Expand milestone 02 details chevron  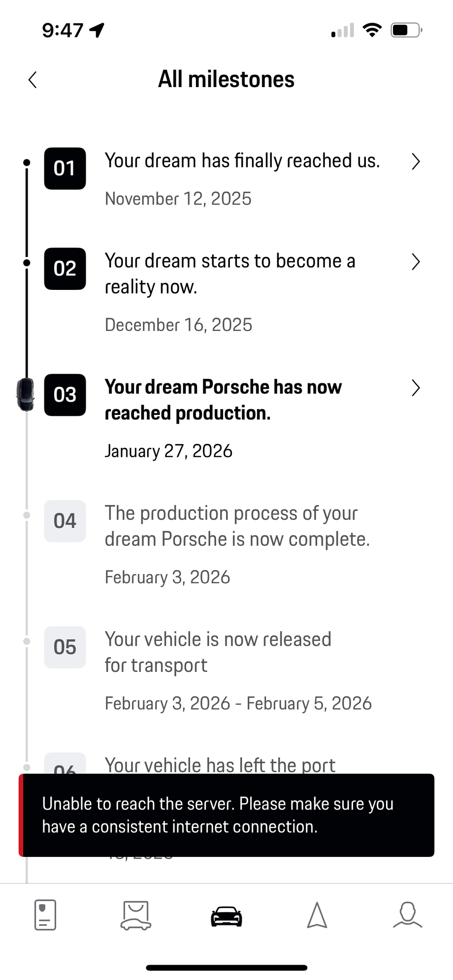click(x=416, y=262)
